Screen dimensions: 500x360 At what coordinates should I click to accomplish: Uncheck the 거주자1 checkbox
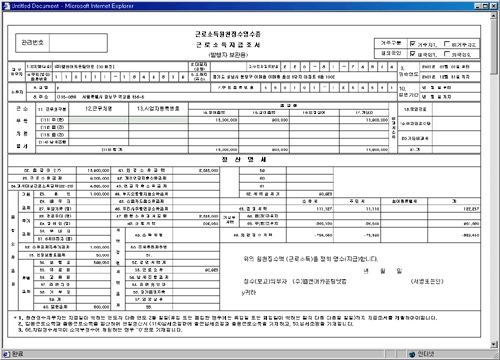412,44
